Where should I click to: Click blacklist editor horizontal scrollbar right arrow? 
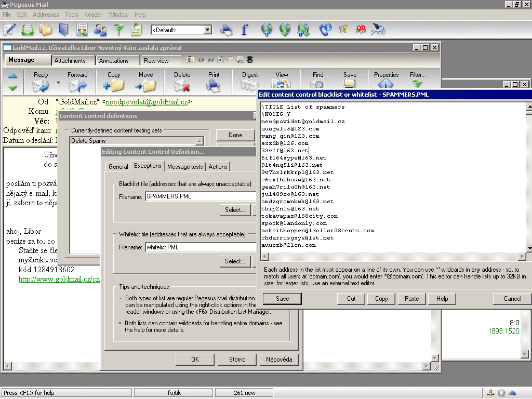pyautogui.click(x=522, y=257)
